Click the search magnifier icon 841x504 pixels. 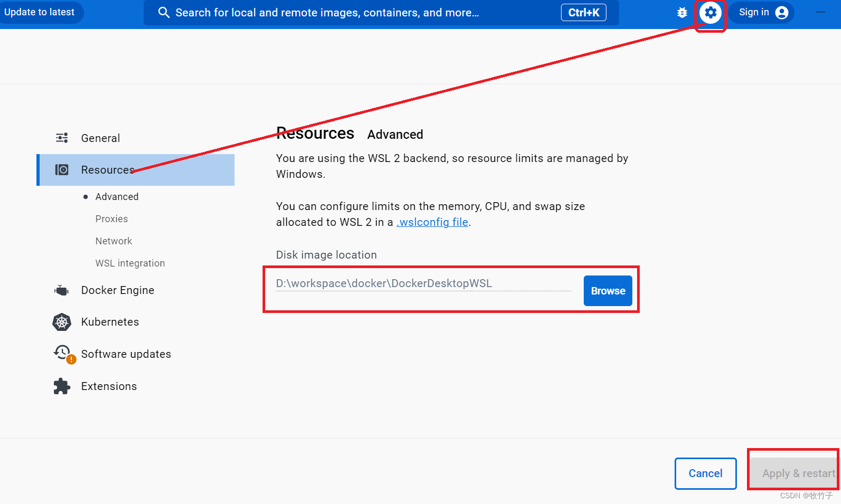click(x=164, y=13)
